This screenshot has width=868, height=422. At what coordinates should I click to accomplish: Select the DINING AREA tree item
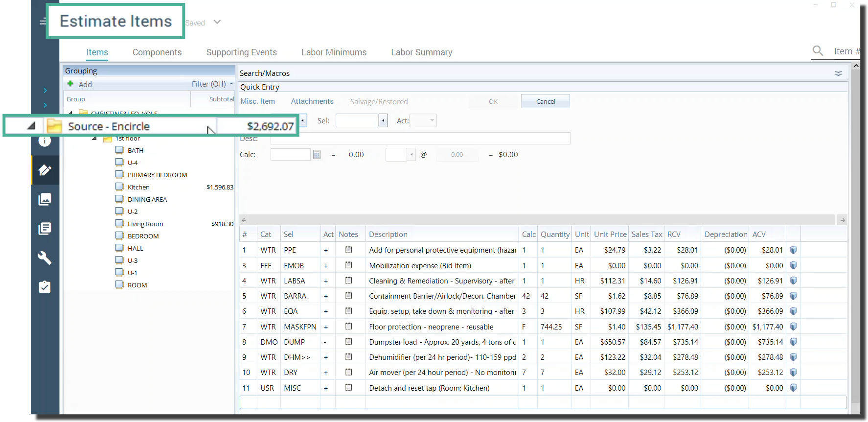click(x=147, y=199)
